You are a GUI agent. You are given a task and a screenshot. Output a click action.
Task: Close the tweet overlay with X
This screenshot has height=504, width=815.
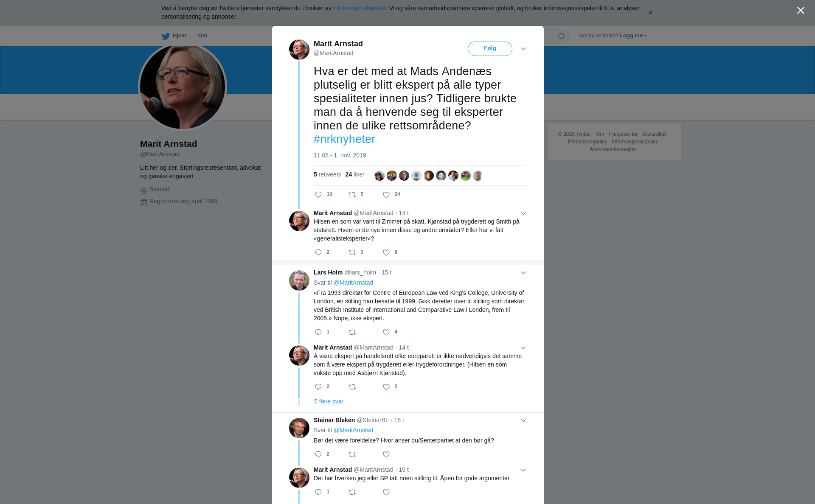click(801, 11)
